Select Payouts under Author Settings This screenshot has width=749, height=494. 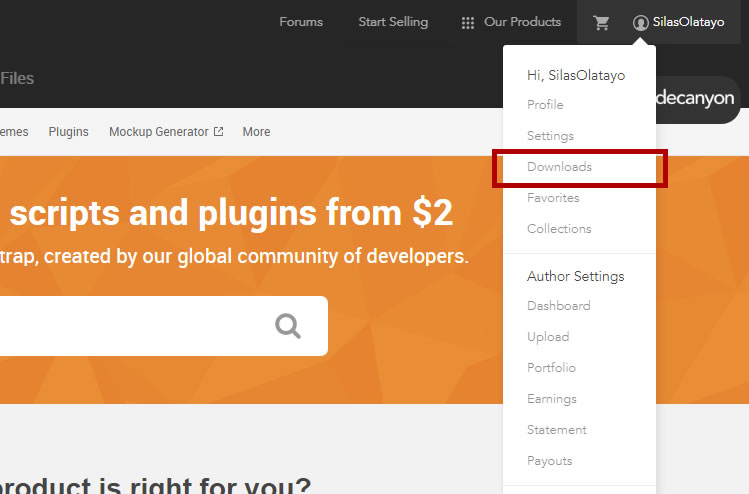[x=549, y=461]
